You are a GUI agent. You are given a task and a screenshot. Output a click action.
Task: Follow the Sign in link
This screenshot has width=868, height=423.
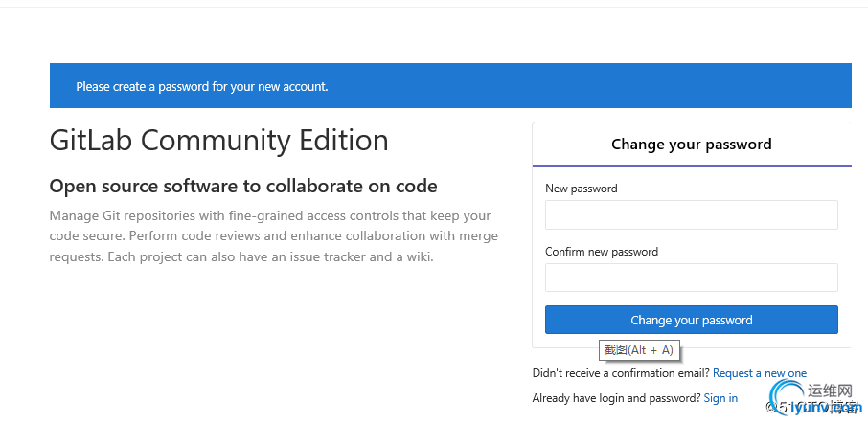[720, 397]
